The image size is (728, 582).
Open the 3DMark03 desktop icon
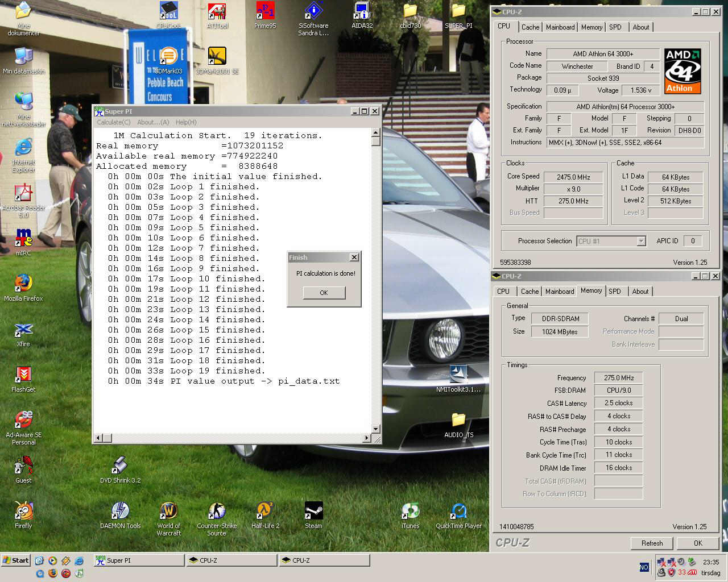click(x=168, y=57)
